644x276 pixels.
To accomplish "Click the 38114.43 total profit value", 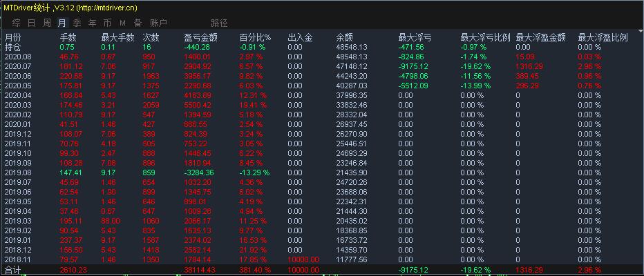I will point(200,270).
